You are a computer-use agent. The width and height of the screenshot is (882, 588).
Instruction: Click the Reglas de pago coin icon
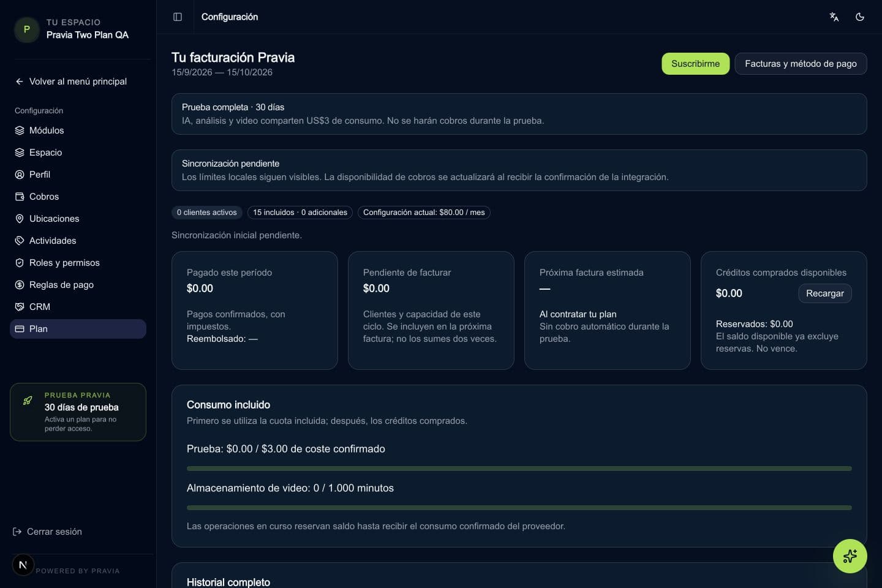point(20,285)
